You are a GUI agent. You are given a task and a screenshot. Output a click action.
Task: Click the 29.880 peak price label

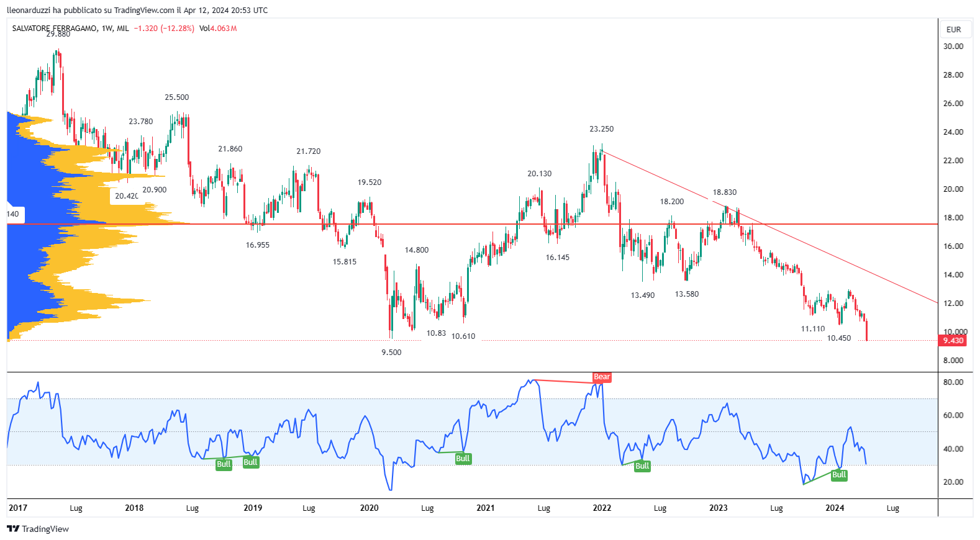point(58,34)
